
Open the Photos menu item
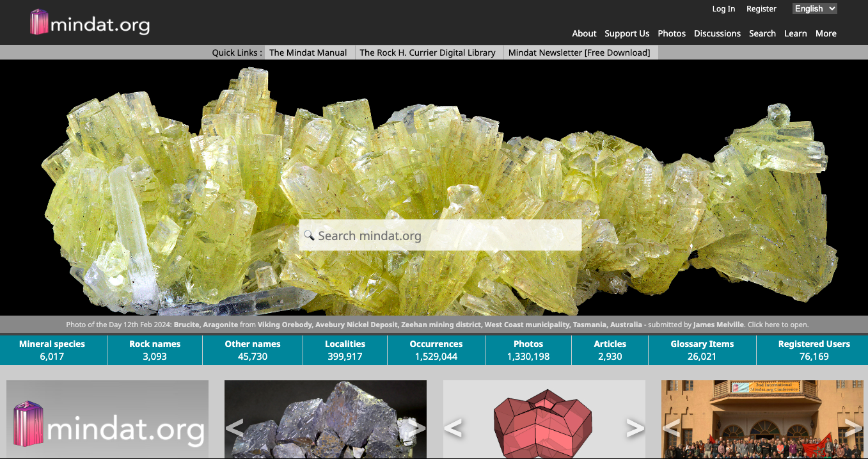pos(672,33)
